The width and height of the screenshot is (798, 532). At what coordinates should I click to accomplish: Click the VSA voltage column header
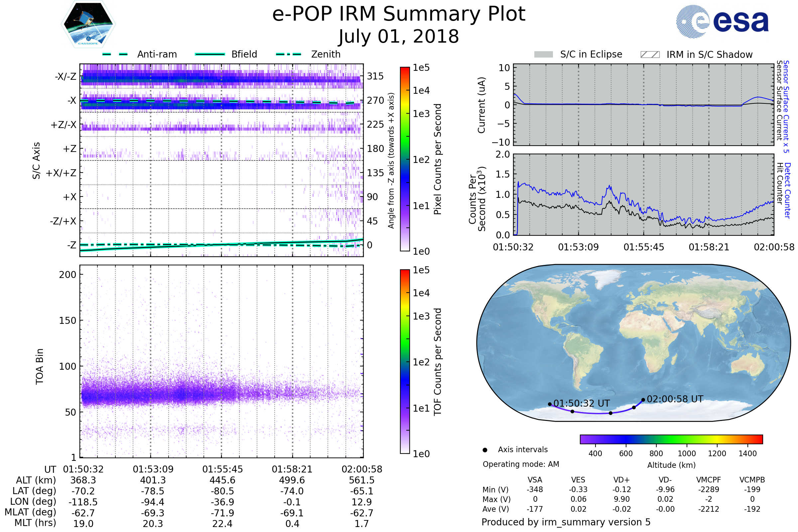[x=535, y=480]
